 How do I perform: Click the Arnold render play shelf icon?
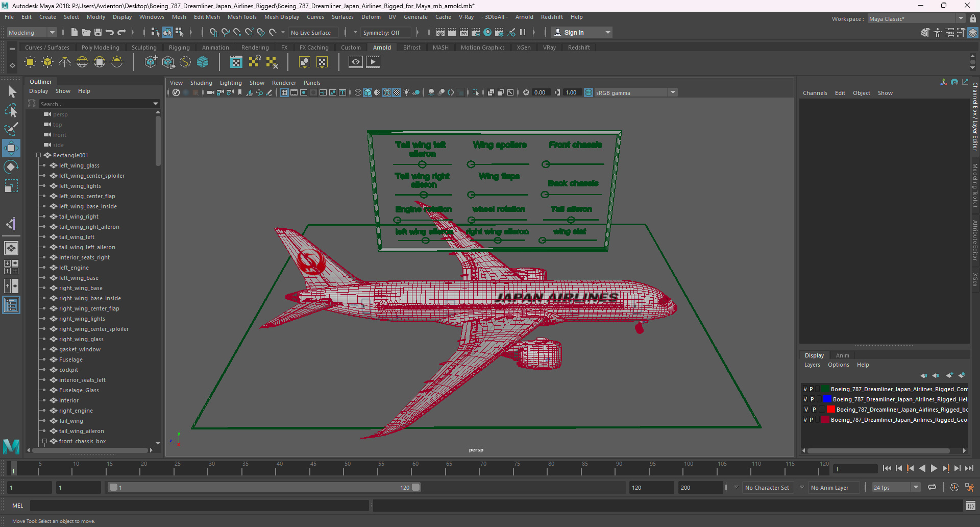(373, 62)
